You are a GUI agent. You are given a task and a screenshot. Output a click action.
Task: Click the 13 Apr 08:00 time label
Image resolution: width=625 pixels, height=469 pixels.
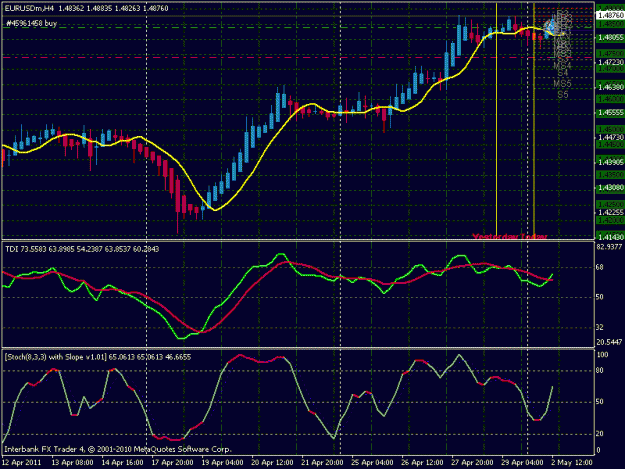coord(72,463)
